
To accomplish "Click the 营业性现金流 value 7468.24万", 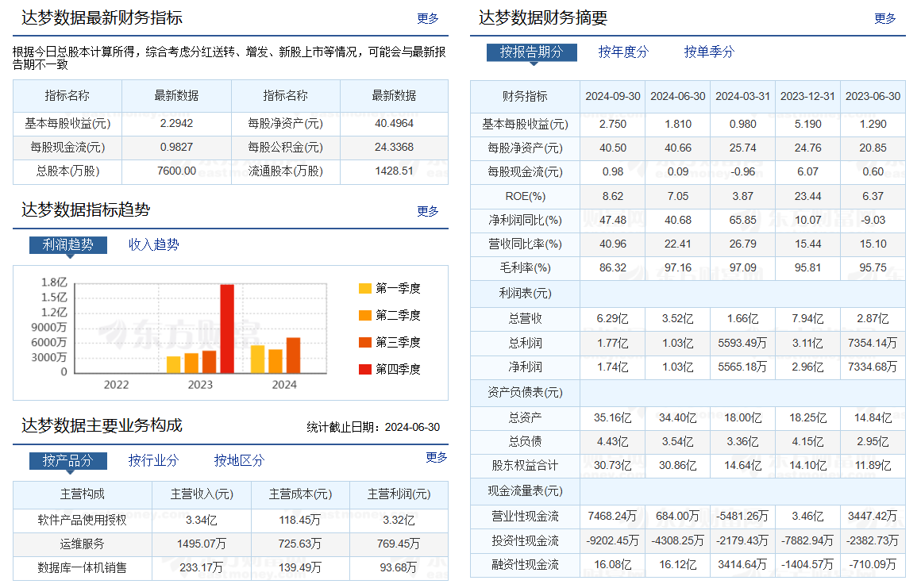I will point(613,517).
